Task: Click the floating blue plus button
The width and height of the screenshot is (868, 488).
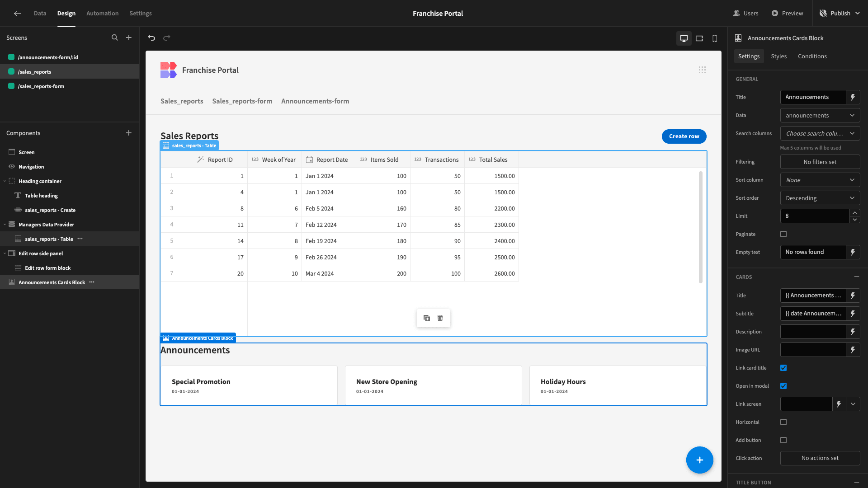Action: coord(699,460)
